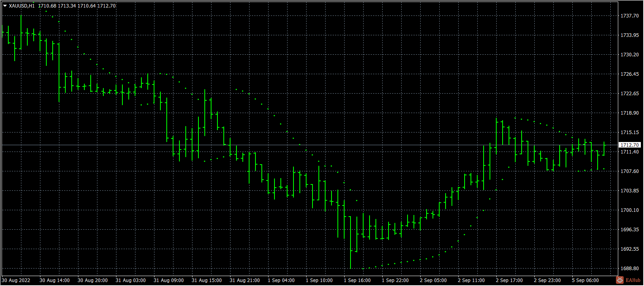Click the 1 Sep 16:00 time label
Screen dimensions: 644x286
click(x=357, y=280)
